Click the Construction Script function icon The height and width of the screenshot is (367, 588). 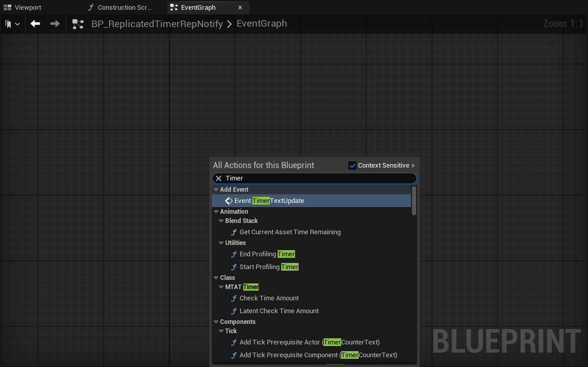tap(90, 8)
